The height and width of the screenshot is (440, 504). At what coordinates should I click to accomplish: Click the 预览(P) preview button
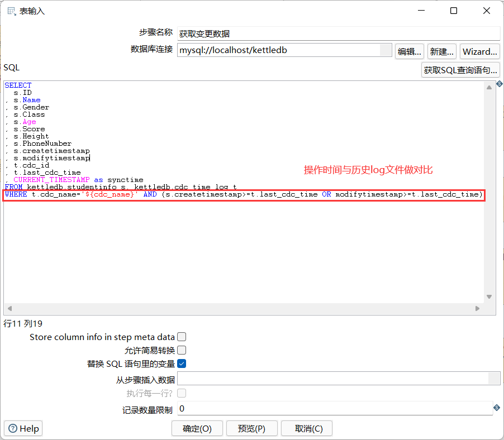[251, 428]
